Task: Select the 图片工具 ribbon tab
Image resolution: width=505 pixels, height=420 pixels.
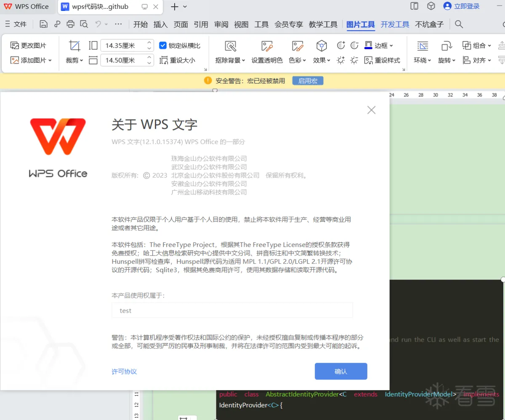Action: pos(361,24)
